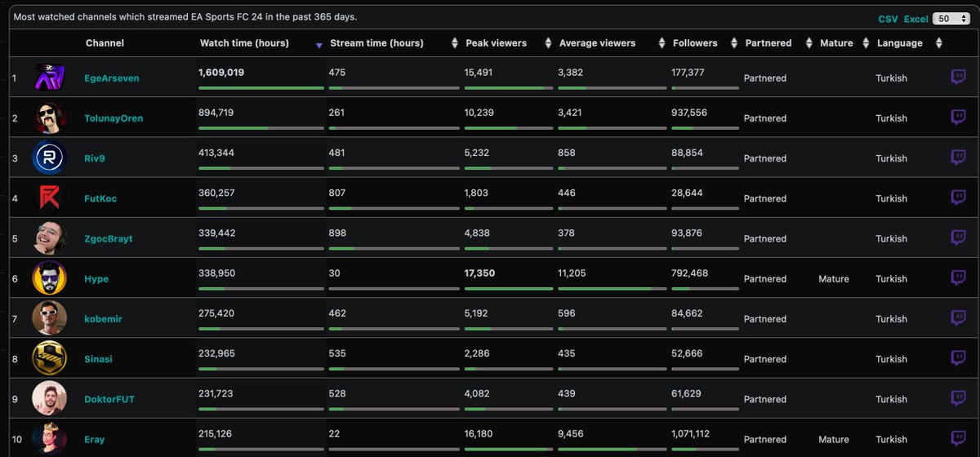
Task: Open EgeArseven's Twitch channel icon
Action: 959,78
